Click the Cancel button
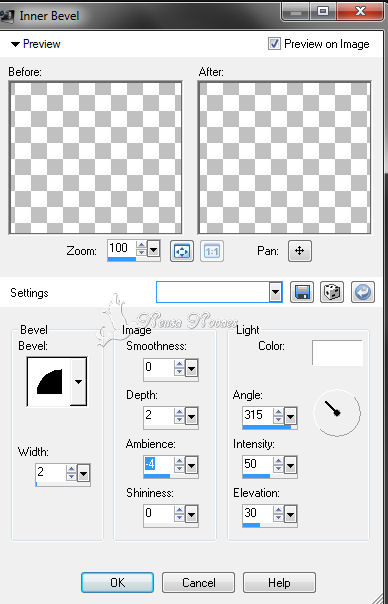Screen dimensions: 388x604 [x=198, y=582]
